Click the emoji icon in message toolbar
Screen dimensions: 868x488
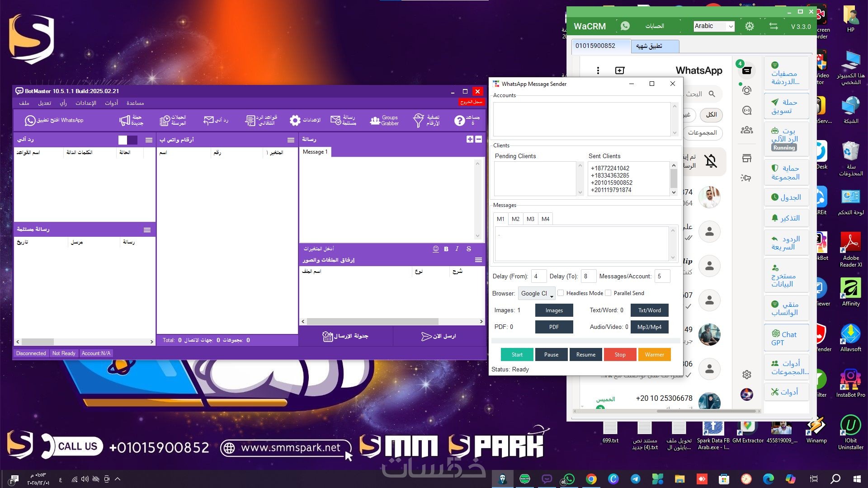(x=436, y=249)
